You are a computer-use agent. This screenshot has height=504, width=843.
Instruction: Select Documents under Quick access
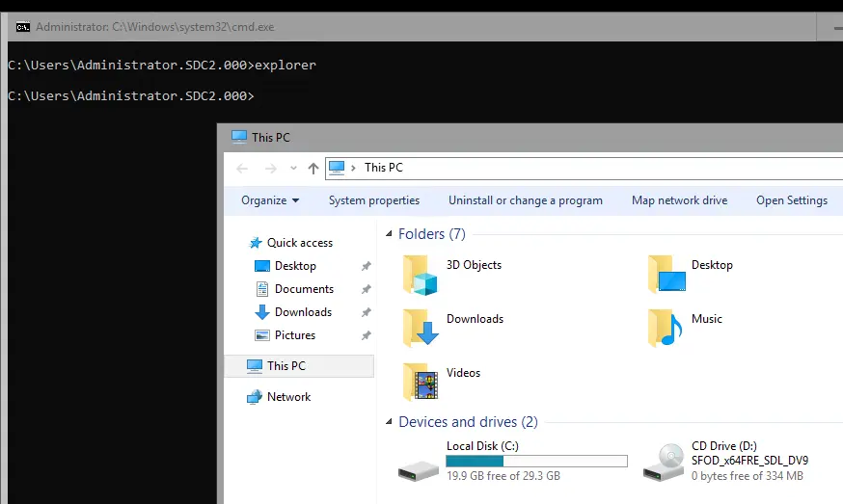[304, 289]
